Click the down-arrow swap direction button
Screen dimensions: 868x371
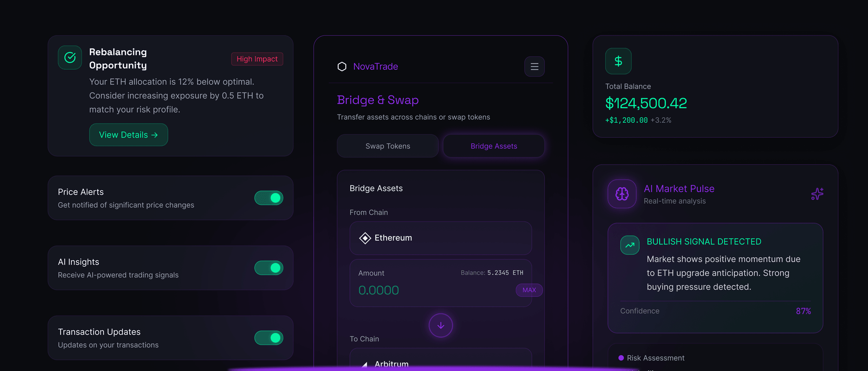[x=441, y=325]
